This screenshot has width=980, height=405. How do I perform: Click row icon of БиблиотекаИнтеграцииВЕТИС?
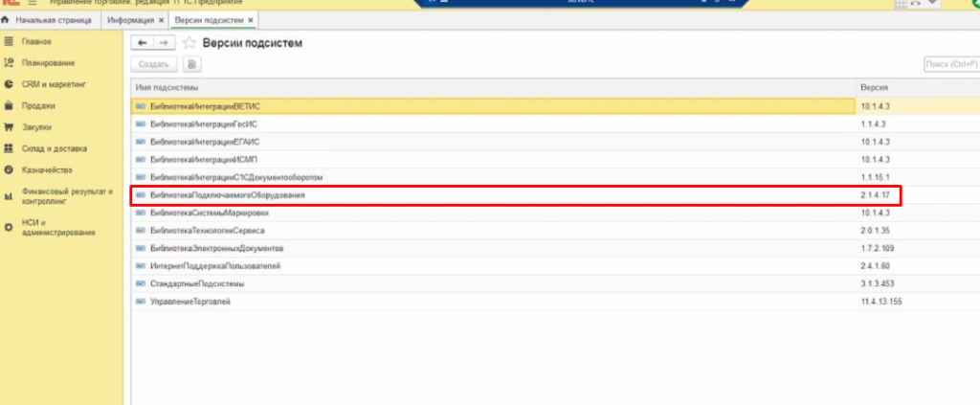141,106
